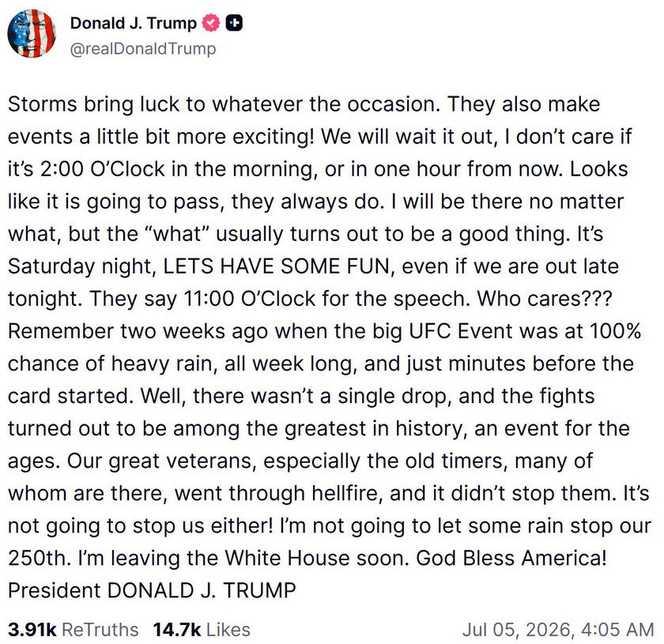
Task: Click the Likes label
Action: tap(228, 630)
